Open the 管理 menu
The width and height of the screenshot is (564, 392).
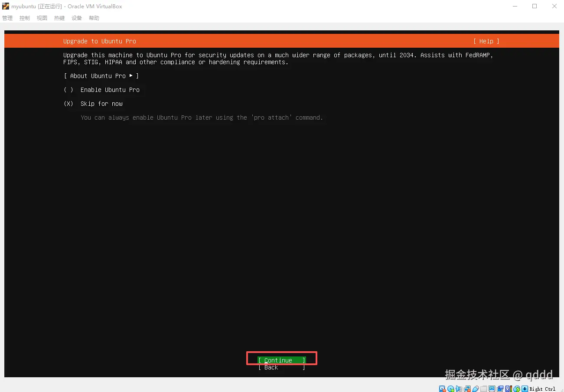7,18
